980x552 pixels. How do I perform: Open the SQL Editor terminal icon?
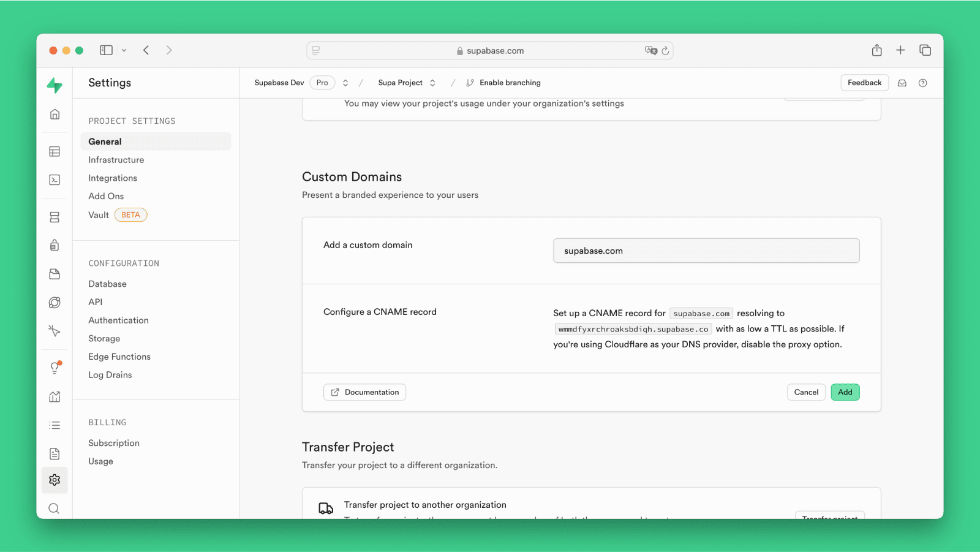(55, 180)
